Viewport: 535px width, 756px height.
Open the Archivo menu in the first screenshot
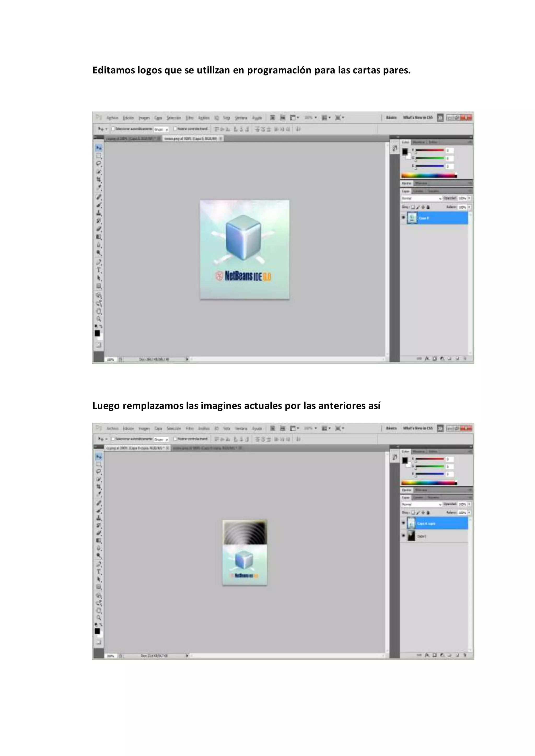click(x=112, y=117)
